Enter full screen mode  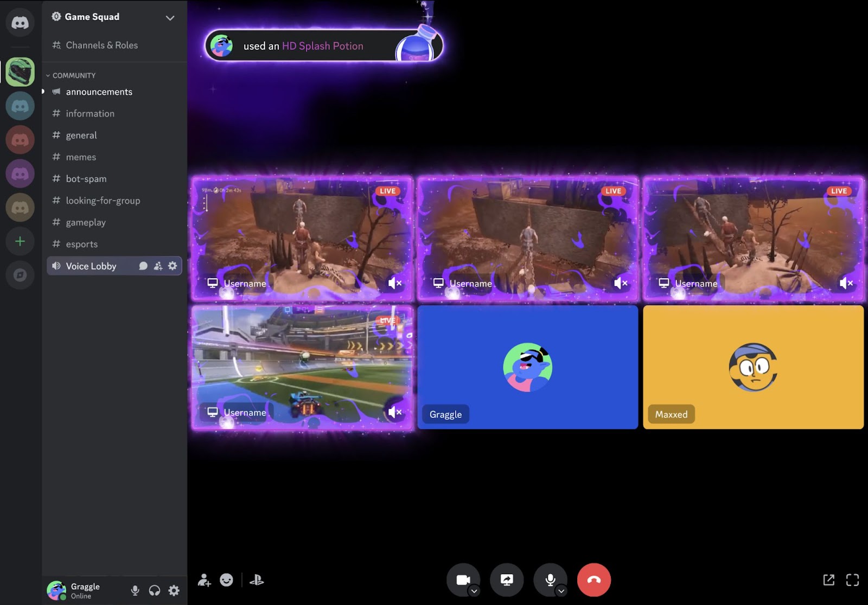[x=852, y=580]
